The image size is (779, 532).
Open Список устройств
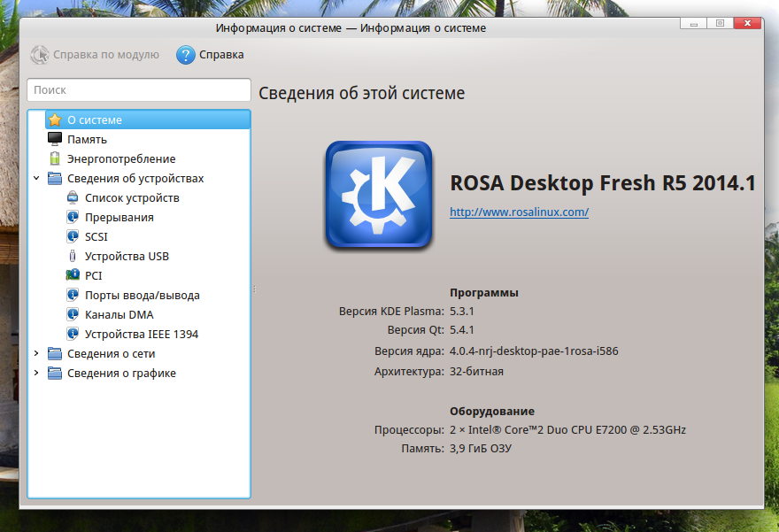[132, 197]
